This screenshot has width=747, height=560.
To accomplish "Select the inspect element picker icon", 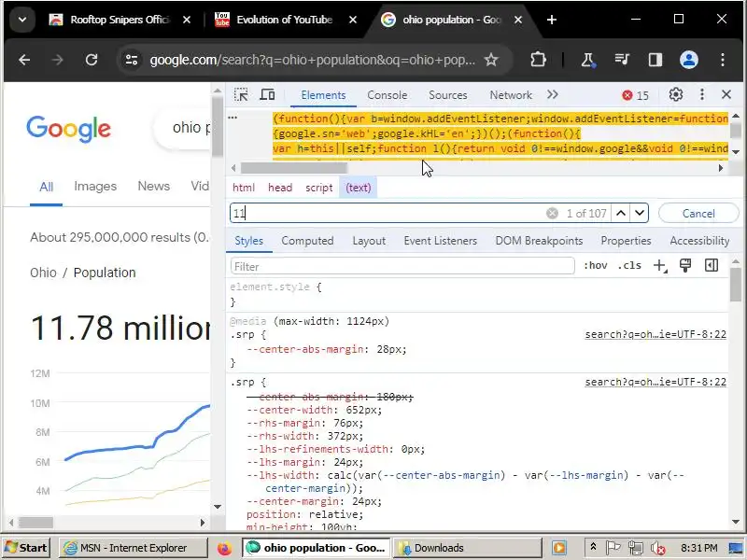I will tap(241, 95).
